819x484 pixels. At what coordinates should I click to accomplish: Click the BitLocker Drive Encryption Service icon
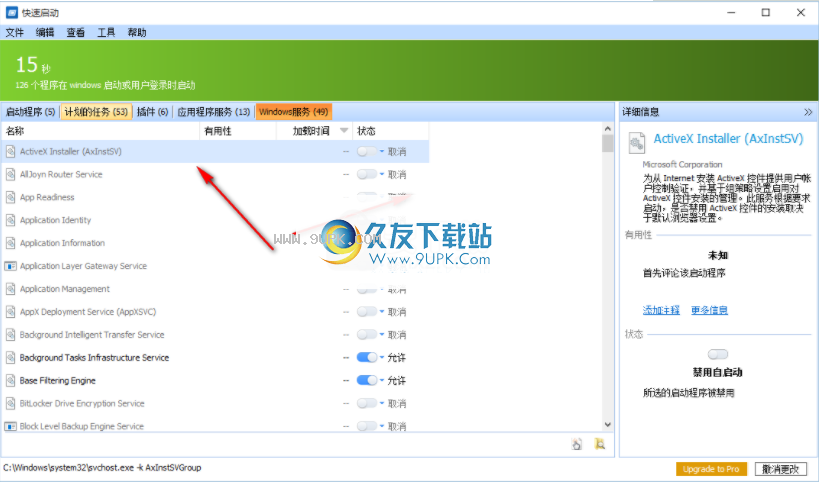point(10,404)
